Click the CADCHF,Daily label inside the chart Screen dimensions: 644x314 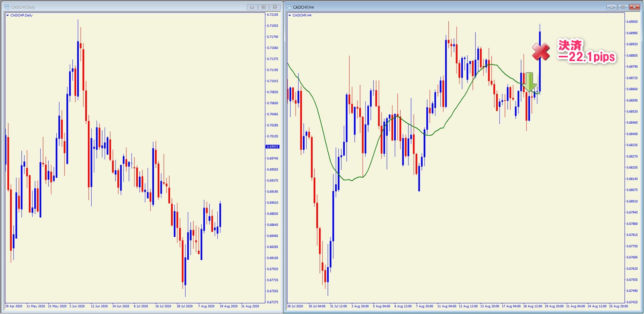tap(22, 15)
